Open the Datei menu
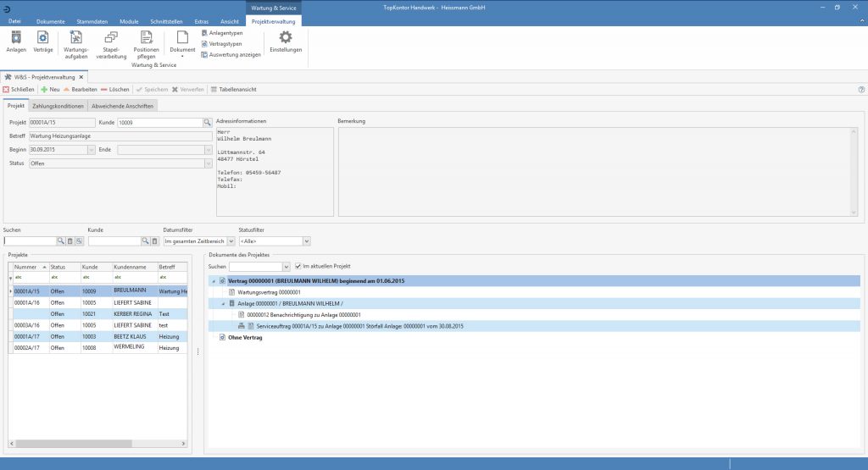 pyautogui.click(x=14, y=21)
